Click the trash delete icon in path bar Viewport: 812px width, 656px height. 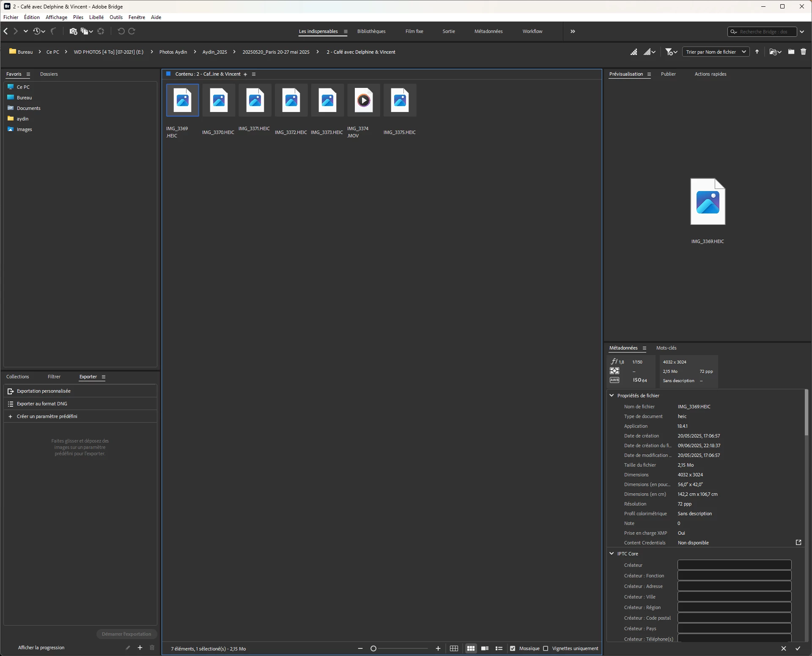pyautogui.click(x=803, y=52)
